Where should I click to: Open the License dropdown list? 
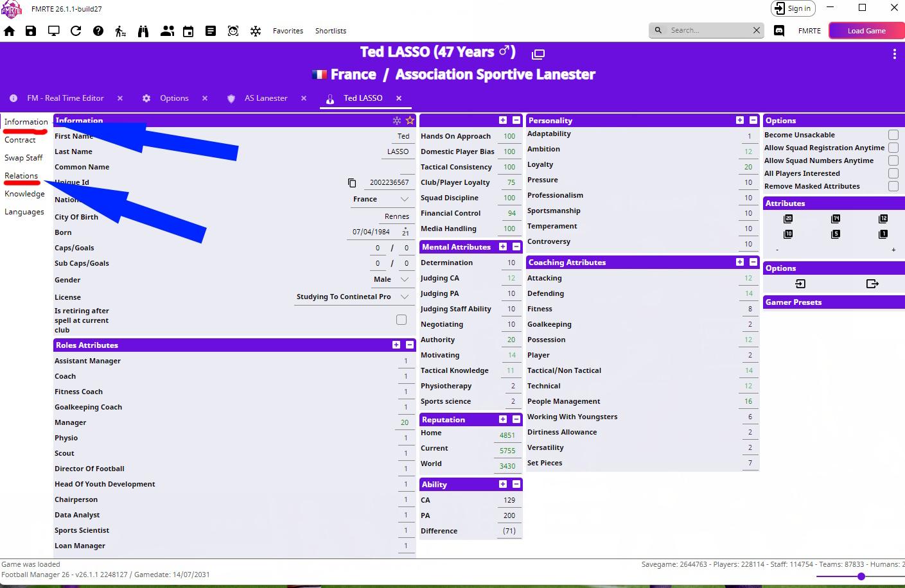click(352, 297)
